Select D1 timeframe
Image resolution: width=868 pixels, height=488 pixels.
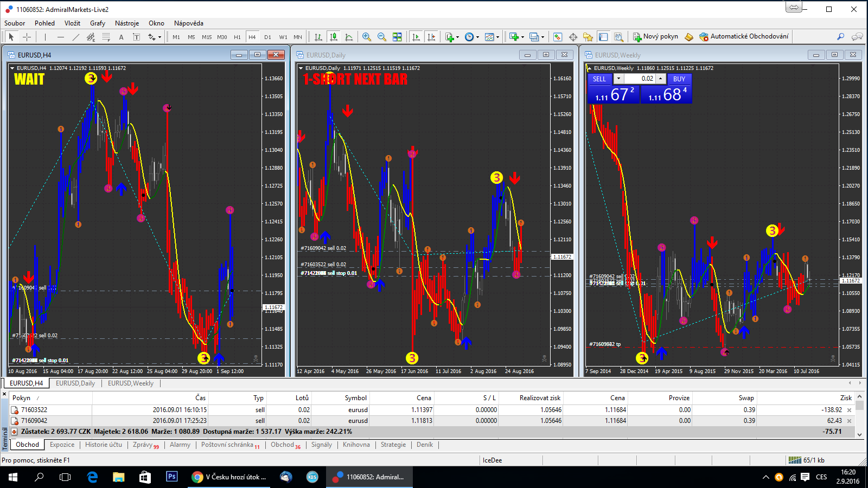267,37
